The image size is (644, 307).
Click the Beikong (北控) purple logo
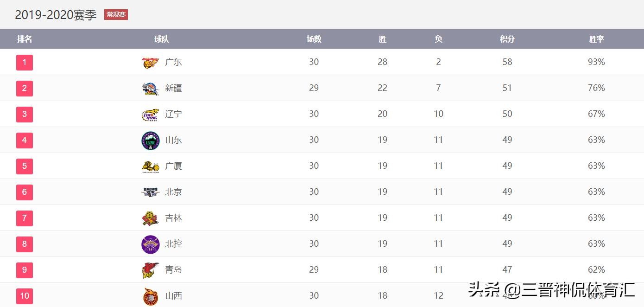point(151,244)
